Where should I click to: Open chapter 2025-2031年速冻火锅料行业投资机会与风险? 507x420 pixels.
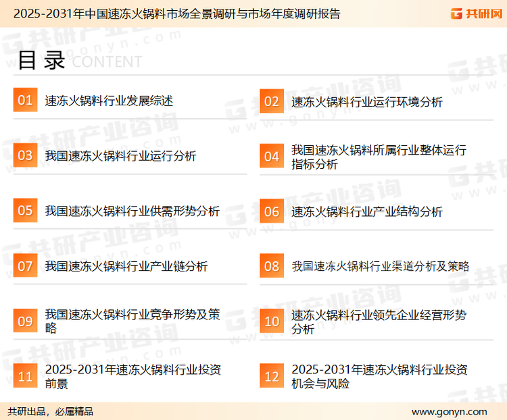[x=379, y=376]
